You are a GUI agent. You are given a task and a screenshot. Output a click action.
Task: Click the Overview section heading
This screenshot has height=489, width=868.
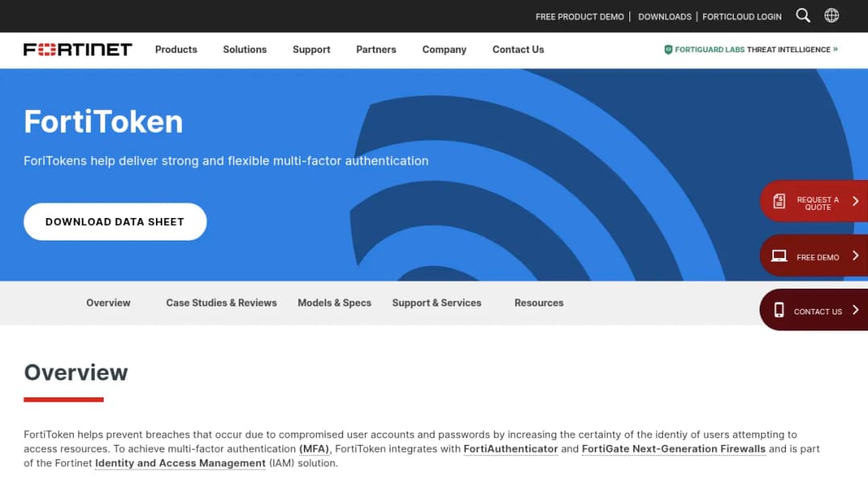click(76, 372)
